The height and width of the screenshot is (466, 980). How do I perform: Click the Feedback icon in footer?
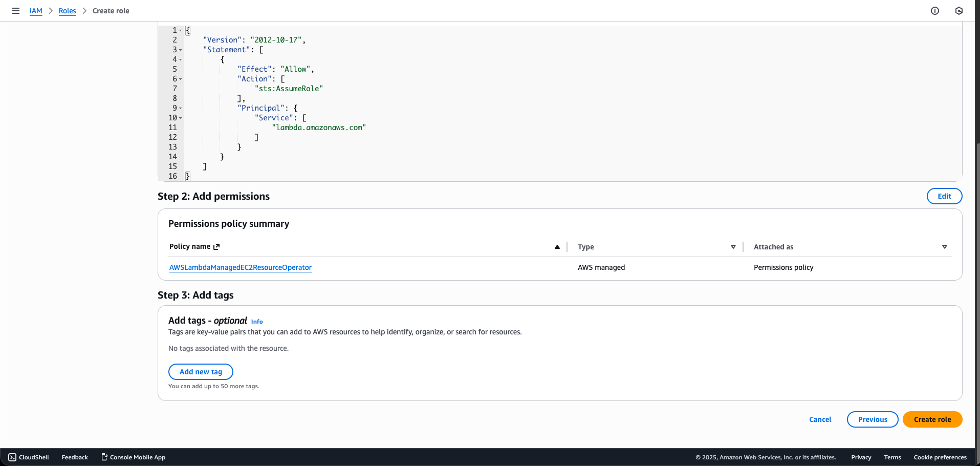74,457
